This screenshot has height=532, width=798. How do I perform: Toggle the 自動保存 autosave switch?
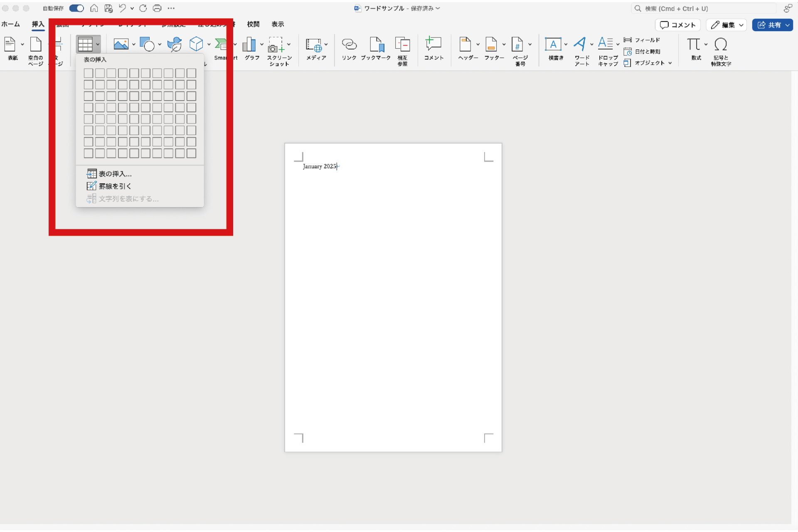click(x=76, y=8)
